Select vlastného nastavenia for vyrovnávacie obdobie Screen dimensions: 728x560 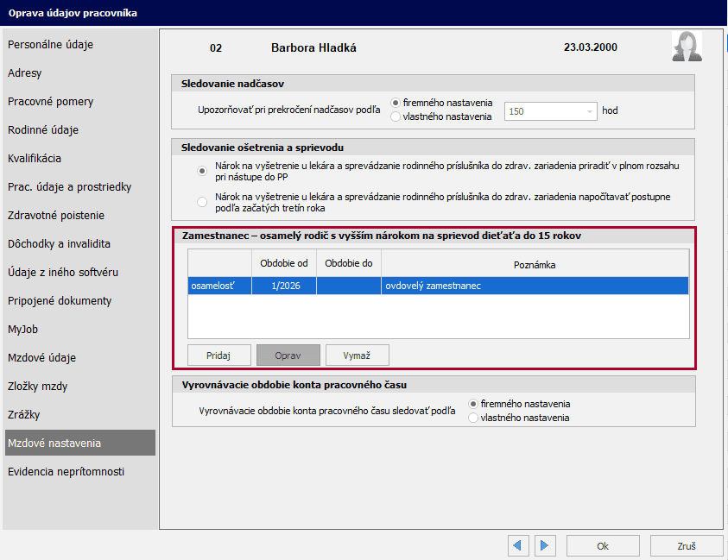473,418
